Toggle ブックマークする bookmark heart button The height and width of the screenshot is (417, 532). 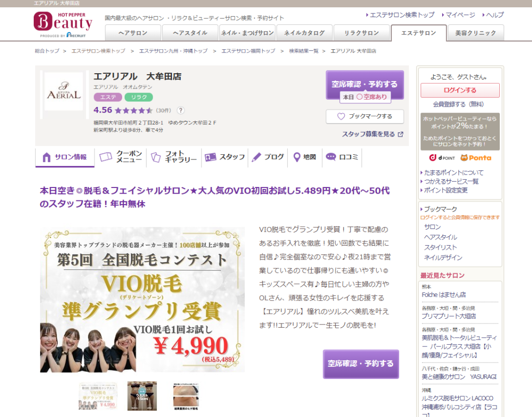pyautogui.click(x=365, y=116)
